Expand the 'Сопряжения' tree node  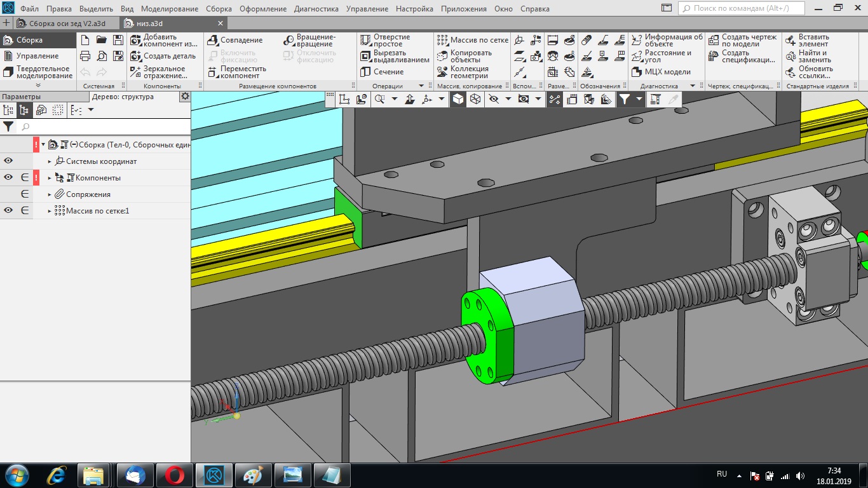click(50, 194)
